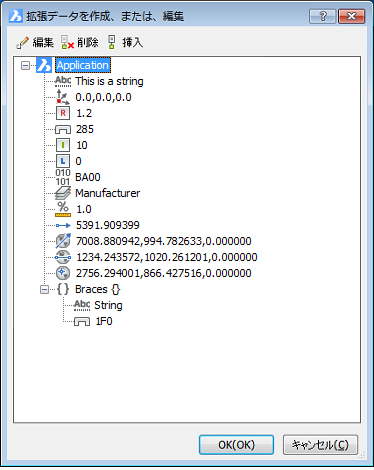The width and height of the screenshot is (374, 470).
Task: Click the R real-number icon beside 1.2
Action: click(x=63, y=113)
